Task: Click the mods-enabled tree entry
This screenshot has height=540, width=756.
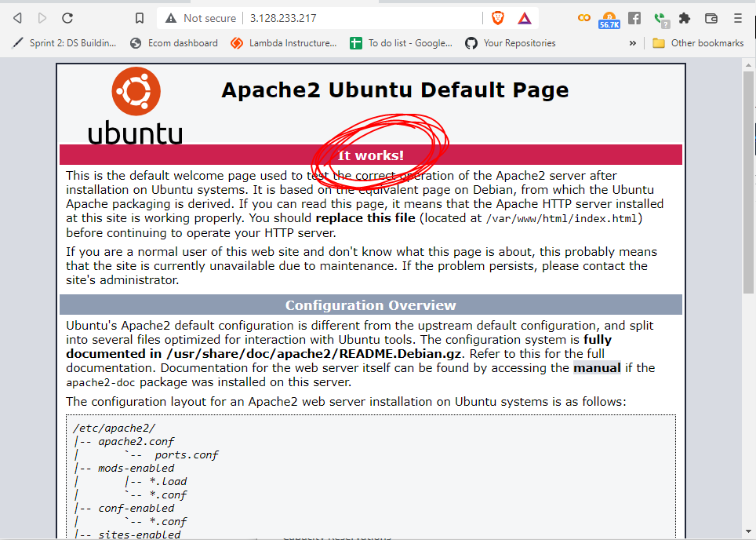Action: coord(136,468)
